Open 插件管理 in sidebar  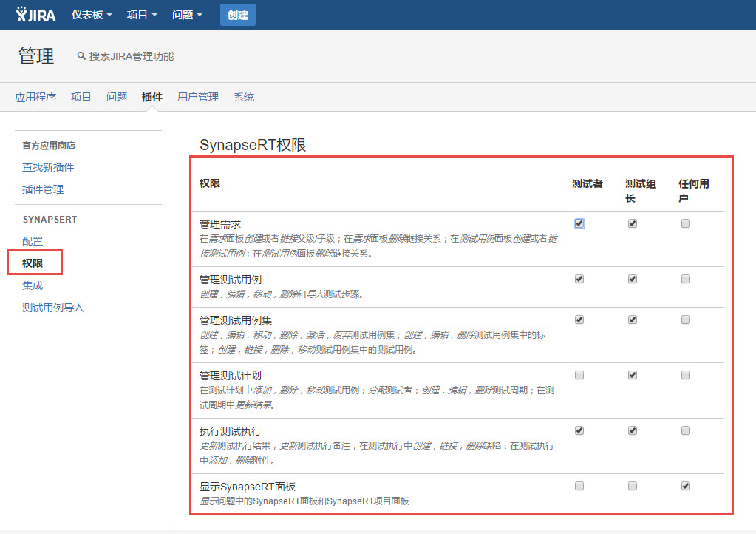point(42,189)
